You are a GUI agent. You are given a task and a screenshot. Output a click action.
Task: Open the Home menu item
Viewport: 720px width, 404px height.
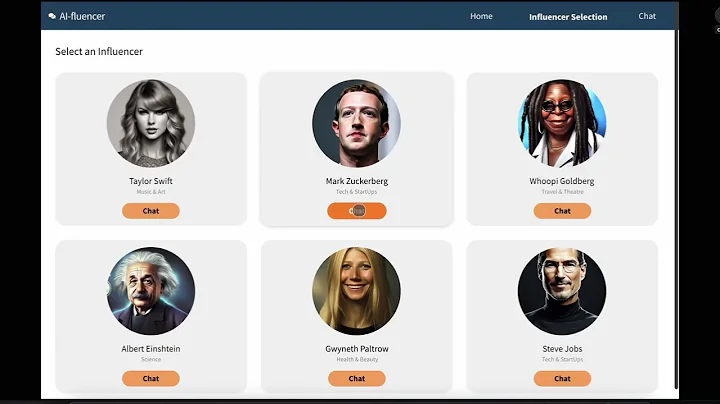[x=481, y=16]
